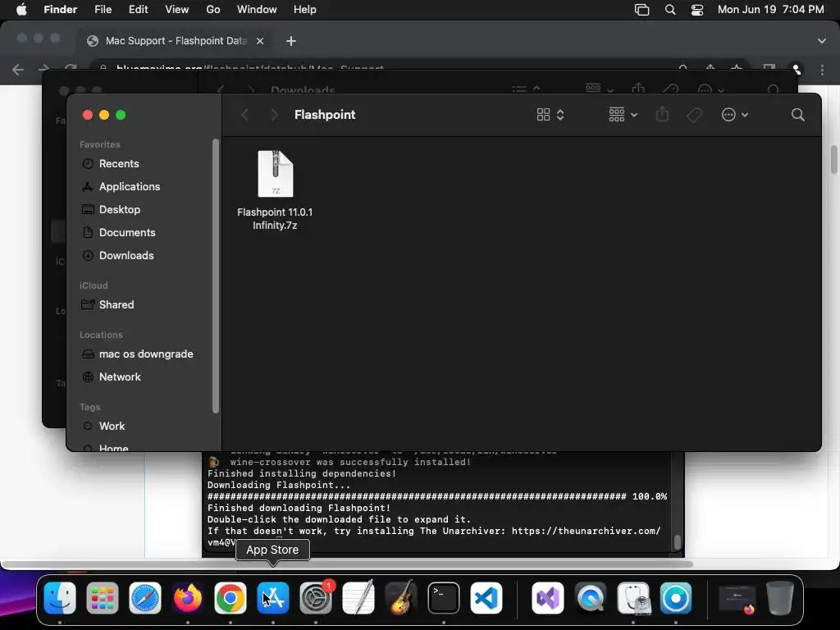Open Trash in the Dock
840x630 pixels.
click(780, 598)
